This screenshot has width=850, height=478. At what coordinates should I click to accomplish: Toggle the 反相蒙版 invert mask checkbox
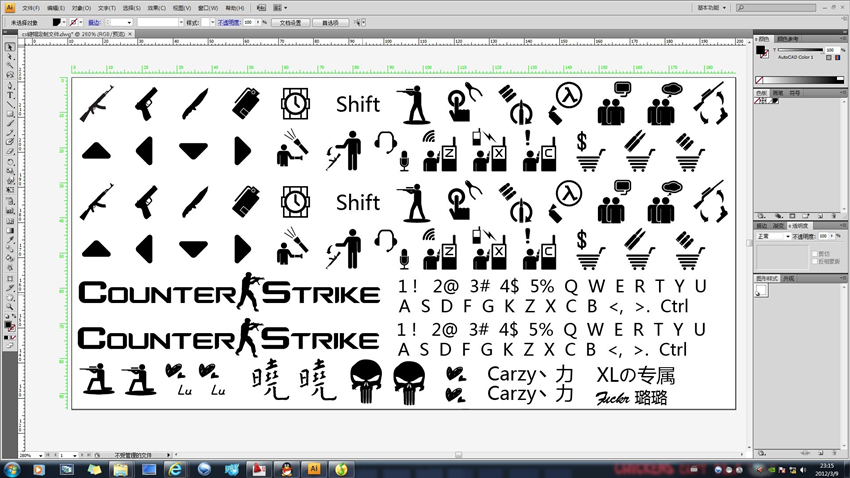(x=815, y=261)
